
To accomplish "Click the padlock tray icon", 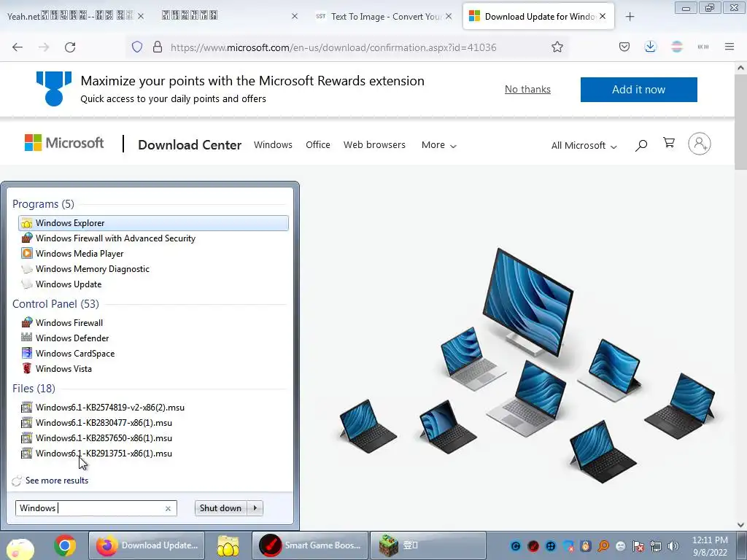I will pyautogui.click(x=586, y=546).
